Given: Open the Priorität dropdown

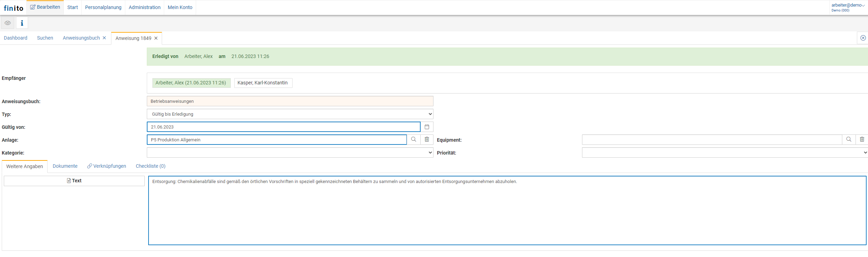Looking at the screenshot, I should [x=725, y=152].
